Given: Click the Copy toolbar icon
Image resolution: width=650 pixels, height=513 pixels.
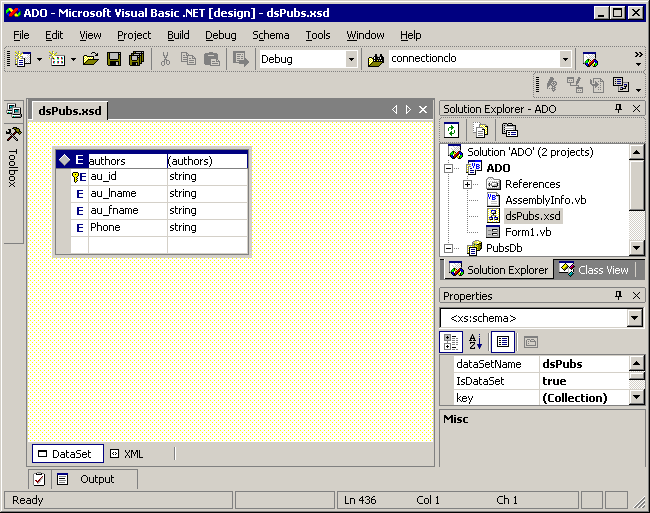Looking at the screenshot, I should pos(188,59).
